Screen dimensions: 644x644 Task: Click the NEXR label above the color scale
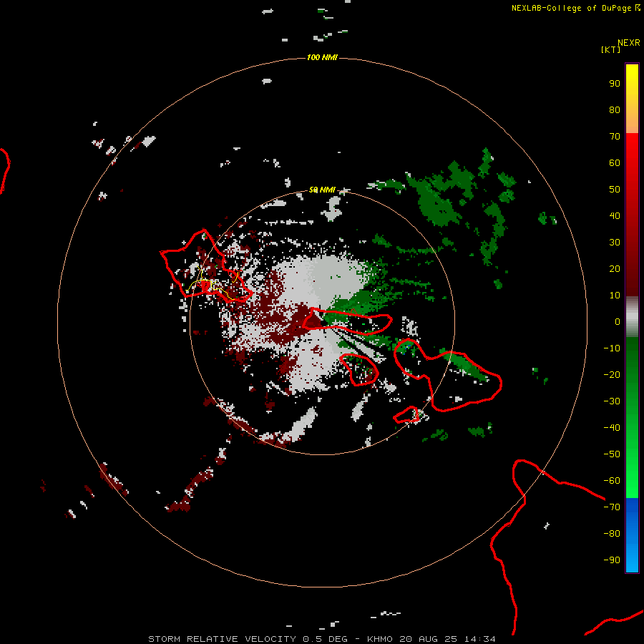point(629,43)
